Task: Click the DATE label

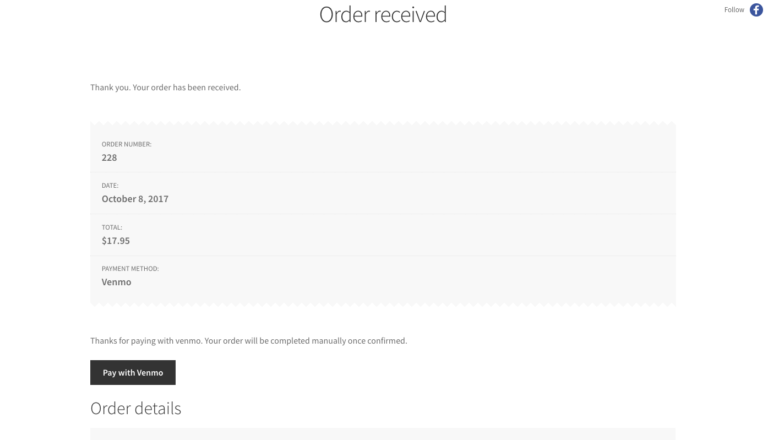Action: point(110,185)
